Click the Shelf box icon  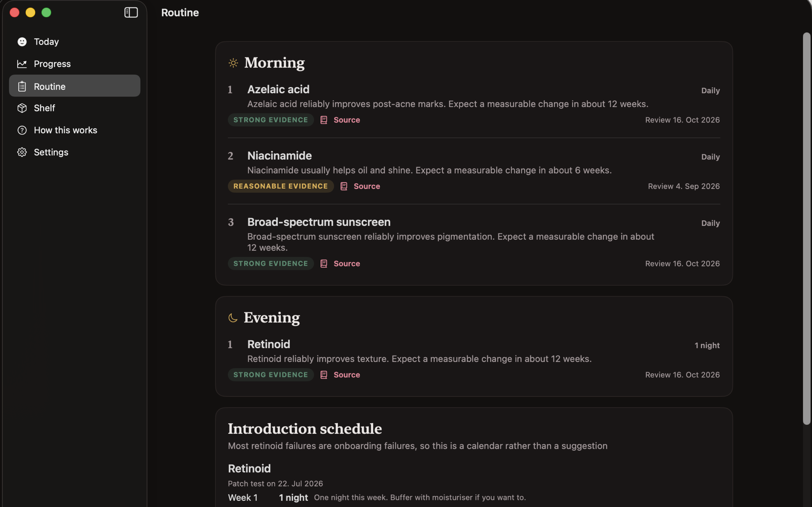pyautogui.click(x=22, y=108)
